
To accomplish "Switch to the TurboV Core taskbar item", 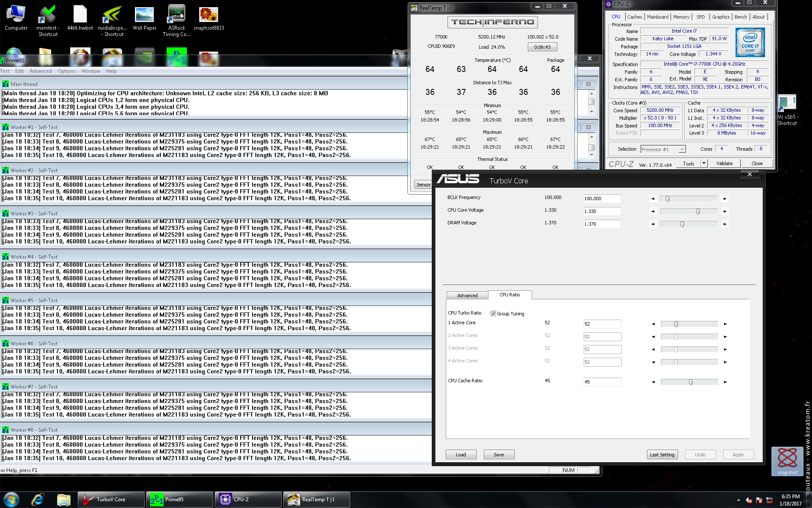I will (x=111, y=500).
